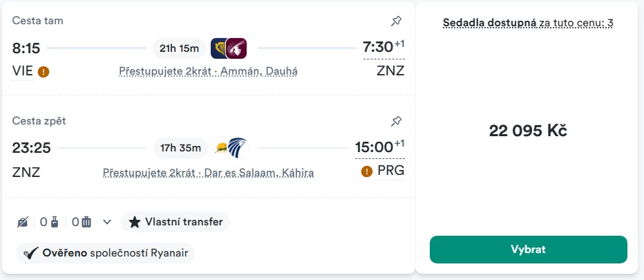The height and width of the screenshot is (280, 644).
Task: Open outbound layovers Ammán, Dauhá details
Action: 208,71
